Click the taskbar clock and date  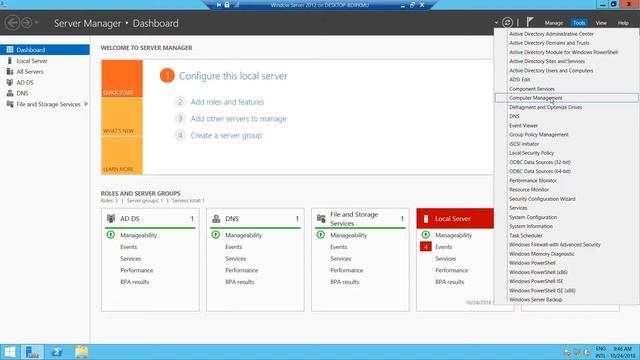click(622, 352)
